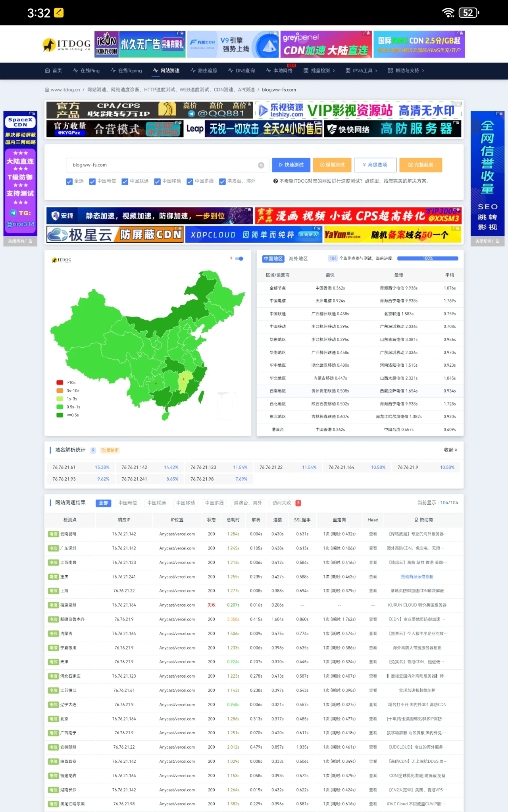The image size is (508, 812).
Task: Click the home icon in breadcrumb
Action: 47,90
